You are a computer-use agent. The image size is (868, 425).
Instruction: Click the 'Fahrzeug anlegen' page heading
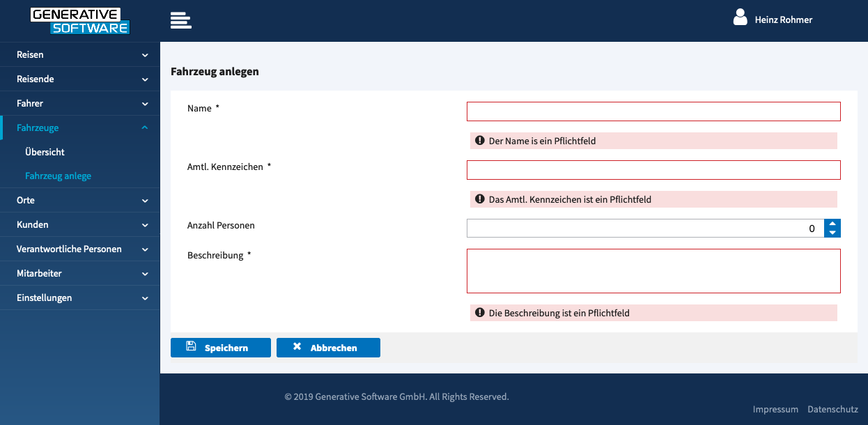215,72
